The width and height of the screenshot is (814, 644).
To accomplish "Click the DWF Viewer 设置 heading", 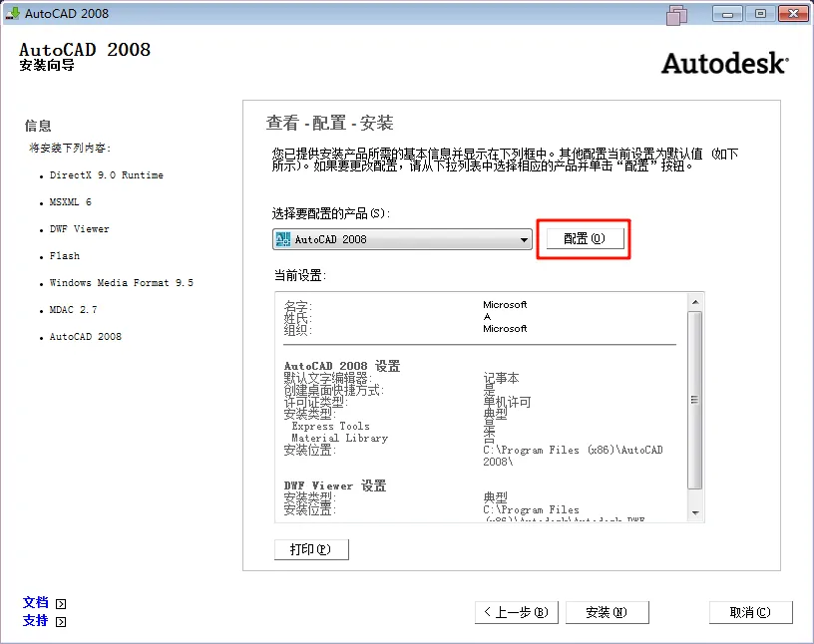I will coord(335,486).
